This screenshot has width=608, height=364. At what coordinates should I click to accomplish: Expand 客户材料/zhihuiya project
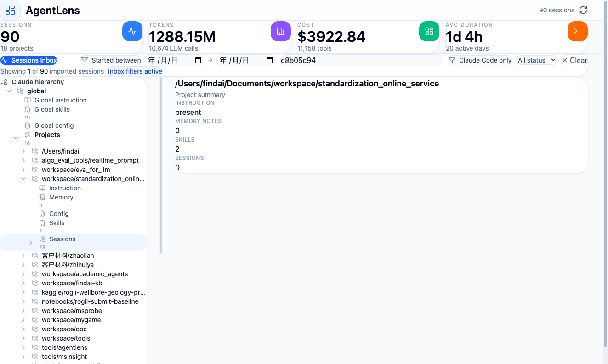pyautogui.click(x=23, y=265)
